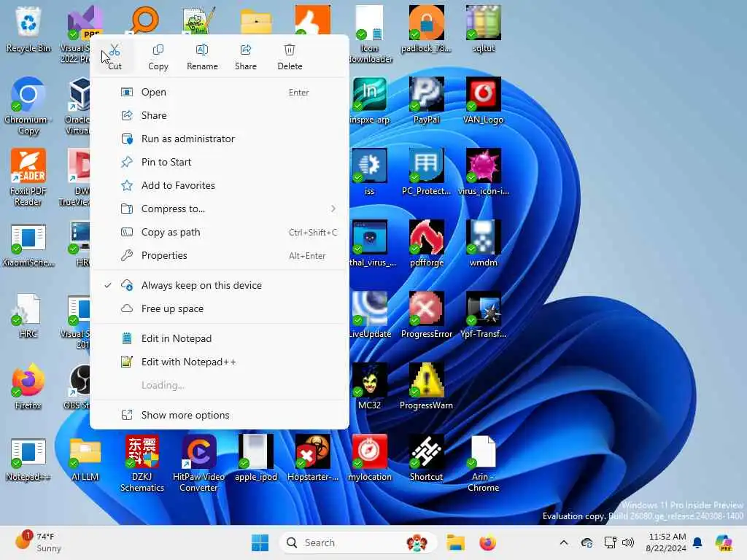Select the HRC file icon on desktop
The image size is (747, 560).
coord(28,316)
